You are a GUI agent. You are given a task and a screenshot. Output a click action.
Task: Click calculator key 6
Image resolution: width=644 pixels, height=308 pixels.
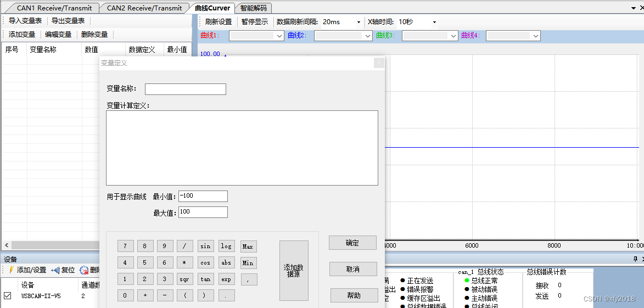coord(165,263)
